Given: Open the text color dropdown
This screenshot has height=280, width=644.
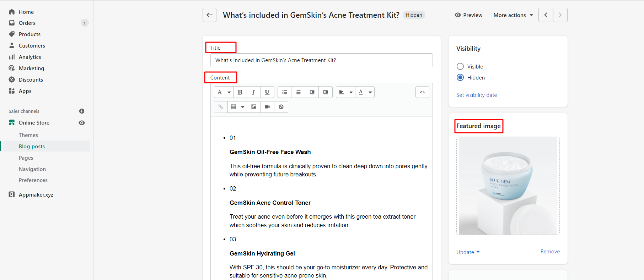Looking at the screenshot, I should point(365,92).
